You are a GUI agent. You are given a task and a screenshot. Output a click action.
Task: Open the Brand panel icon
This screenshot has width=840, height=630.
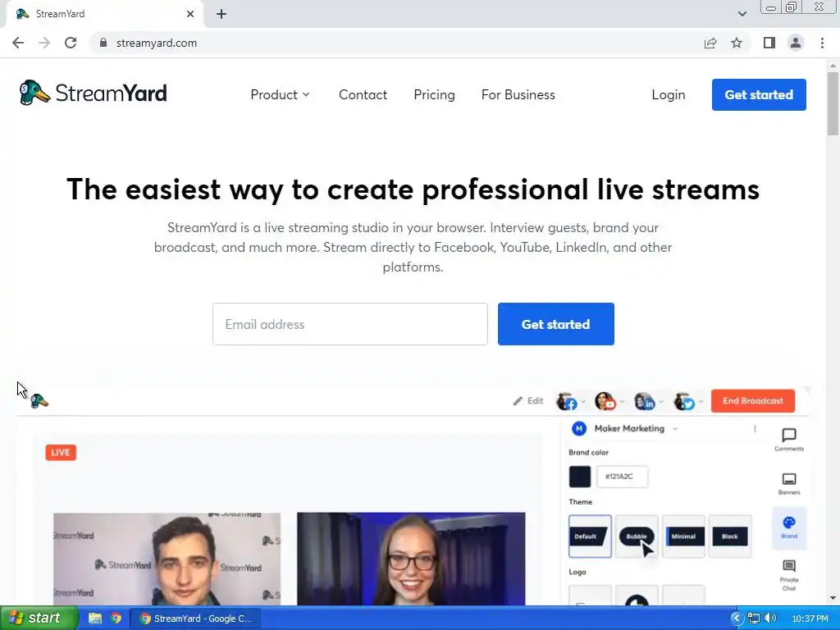[x=789, y=527]
